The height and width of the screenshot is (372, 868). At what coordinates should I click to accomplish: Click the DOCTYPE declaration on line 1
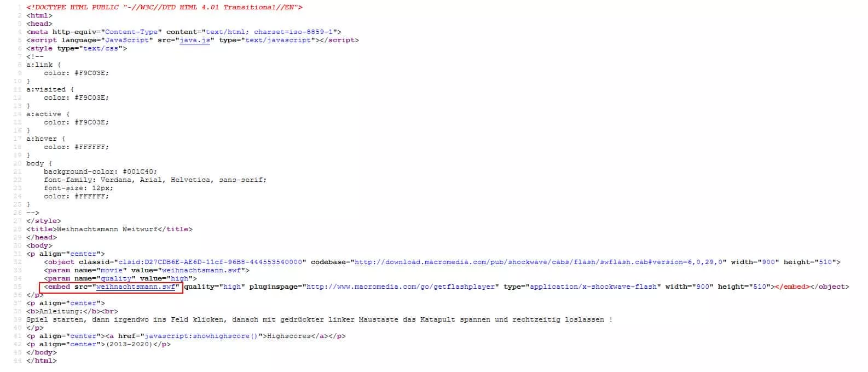tap(164, 7)
